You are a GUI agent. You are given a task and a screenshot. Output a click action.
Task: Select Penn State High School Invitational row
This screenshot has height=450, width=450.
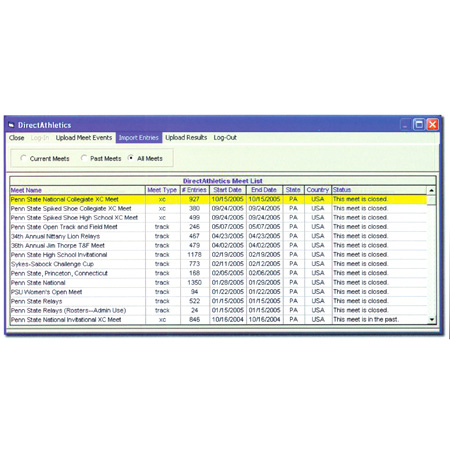pyautogui.click(x=218, y=255)
